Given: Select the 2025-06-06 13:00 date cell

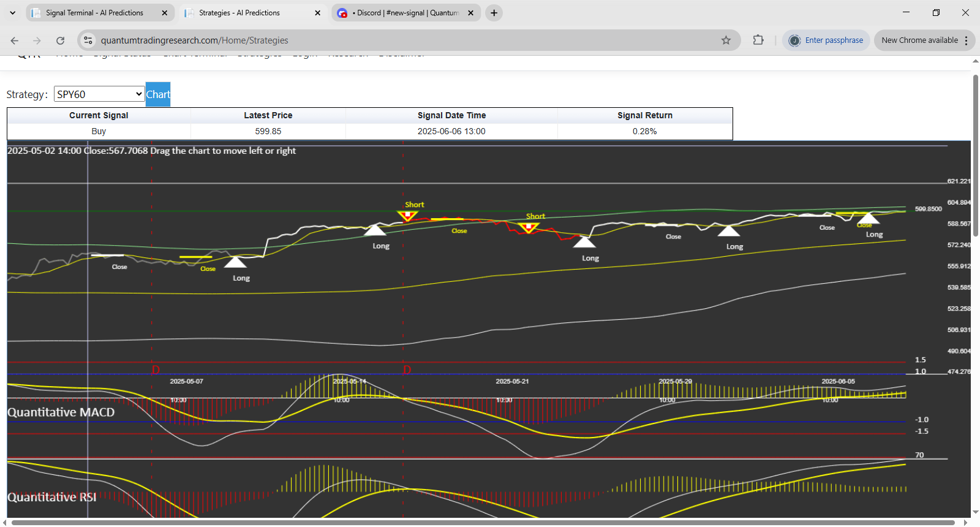Looking at the screenshot, I should (451, 131).
